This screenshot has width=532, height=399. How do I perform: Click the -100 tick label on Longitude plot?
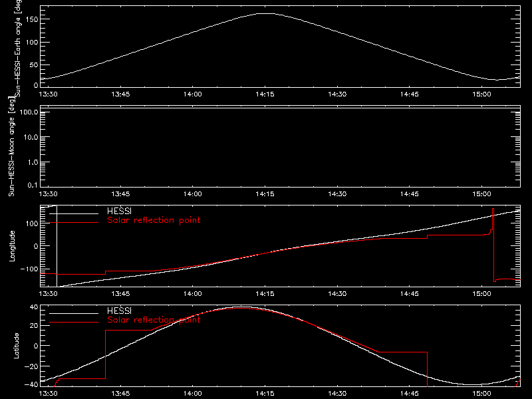29,269
